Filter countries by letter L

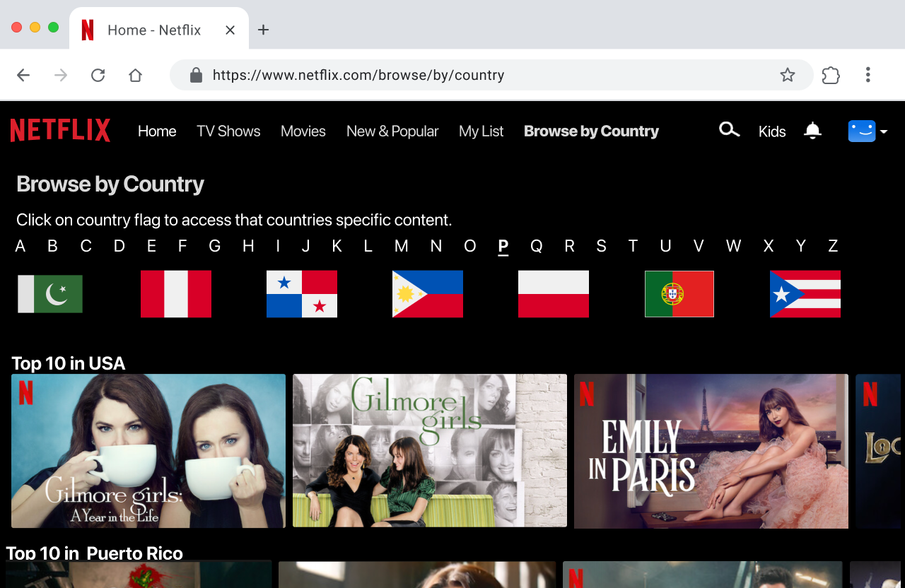click(368, 246)
